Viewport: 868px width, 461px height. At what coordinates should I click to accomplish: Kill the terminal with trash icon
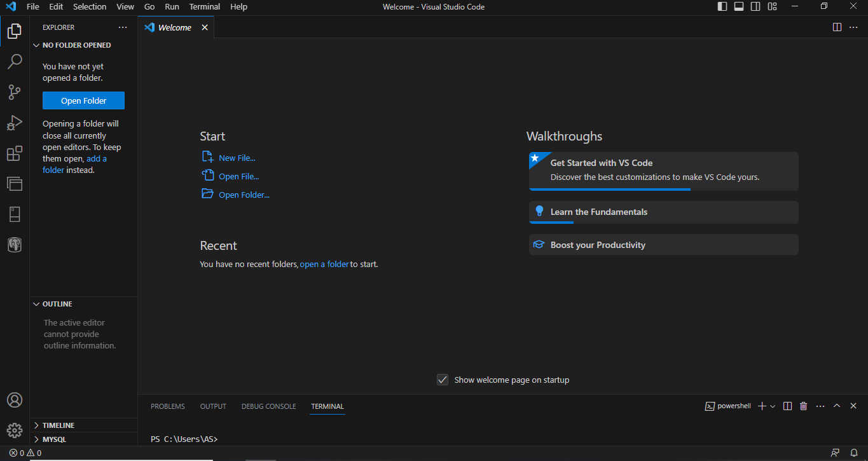click(804, 406)
